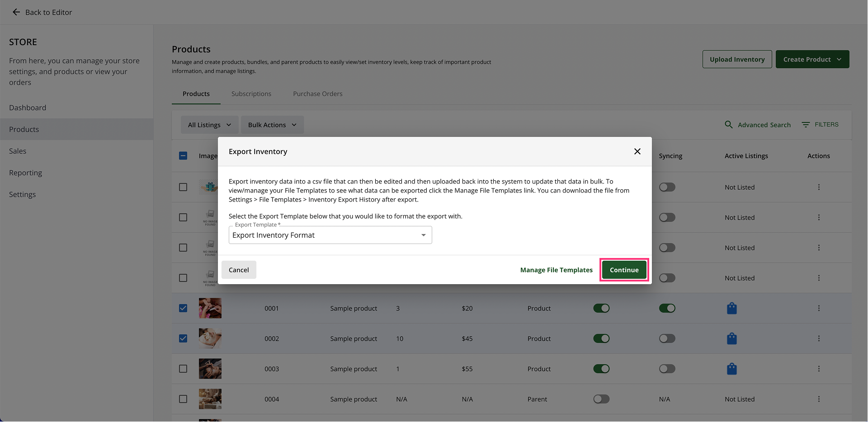Click the SKU text "0001"

pyautogui.click(x=272, y=308)
